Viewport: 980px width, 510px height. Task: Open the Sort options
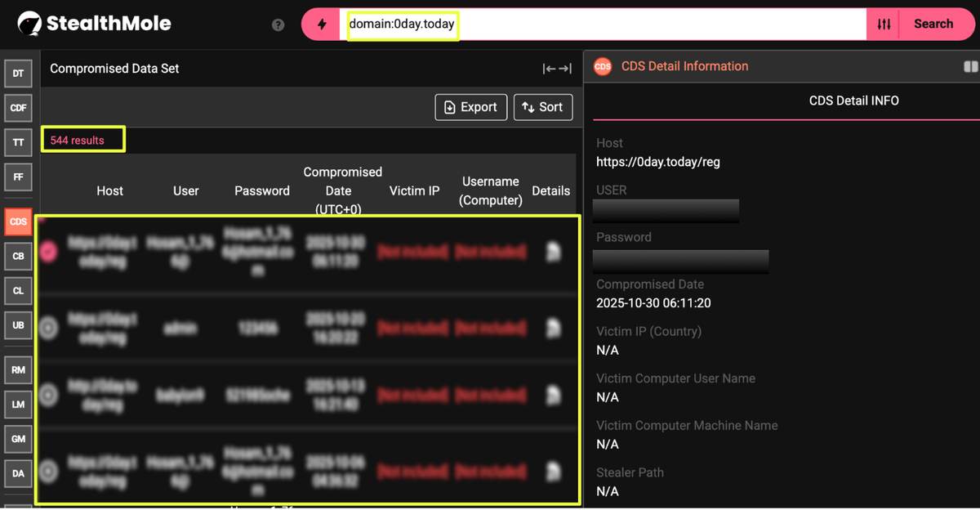point(543,107)
